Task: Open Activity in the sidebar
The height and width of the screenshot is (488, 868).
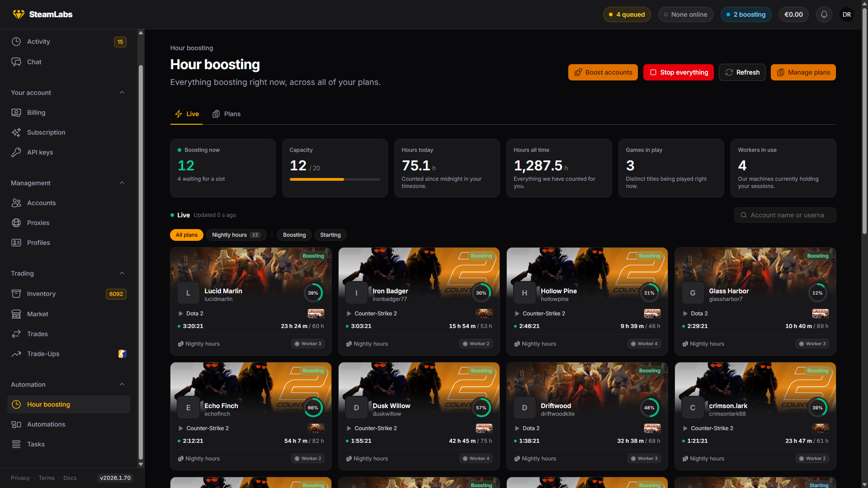Action: tap(69, 42)
